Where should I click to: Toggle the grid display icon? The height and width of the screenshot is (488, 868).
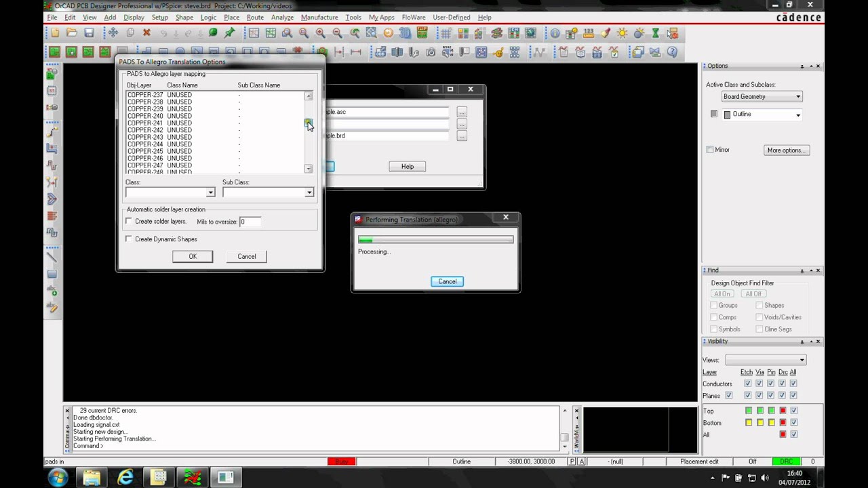click(446, 33)
